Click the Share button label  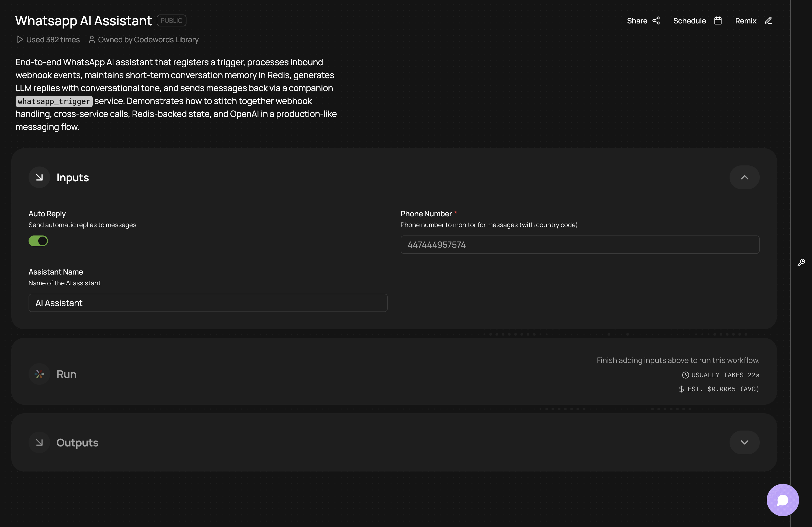point(637,21)
